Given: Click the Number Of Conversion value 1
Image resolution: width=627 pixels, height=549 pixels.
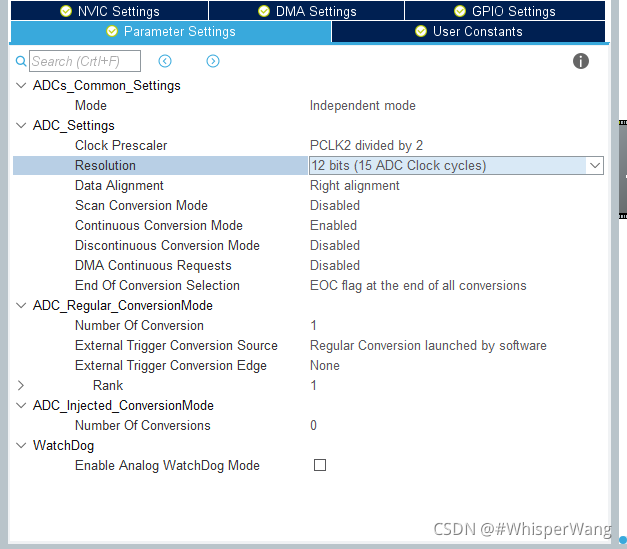Looking at the screenshot, I should [x=314, y=325].
